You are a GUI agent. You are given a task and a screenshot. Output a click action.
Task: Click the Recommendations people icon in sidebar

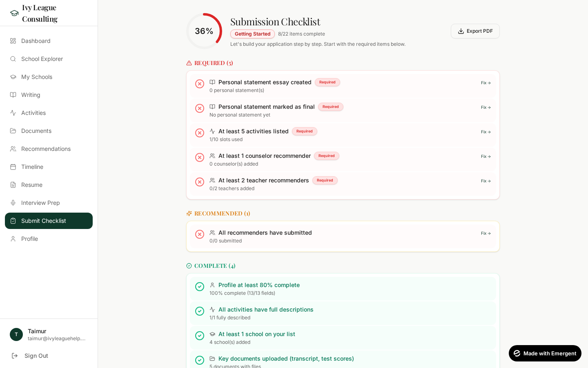point(13,149)
